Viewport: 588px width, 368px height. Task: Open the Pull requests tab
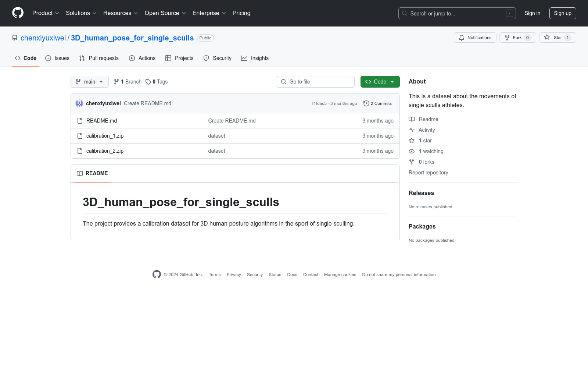coord(99,58)
